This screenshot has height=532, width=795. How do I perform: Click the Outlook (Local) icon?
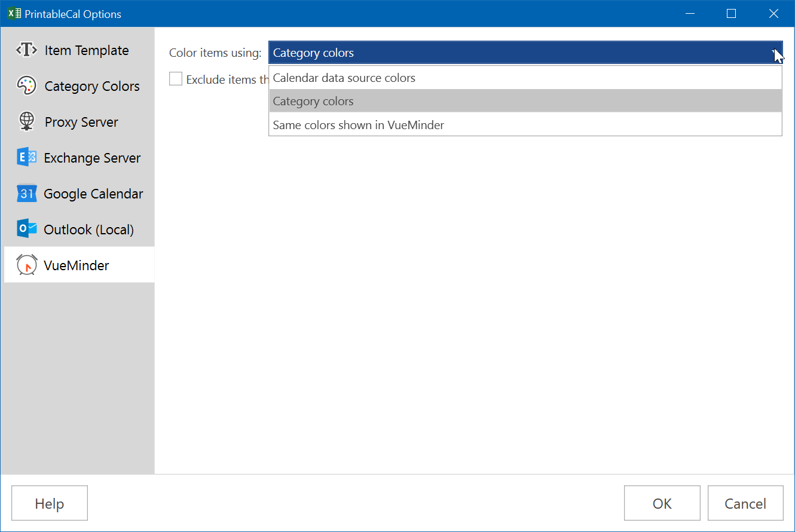point(27,230)
